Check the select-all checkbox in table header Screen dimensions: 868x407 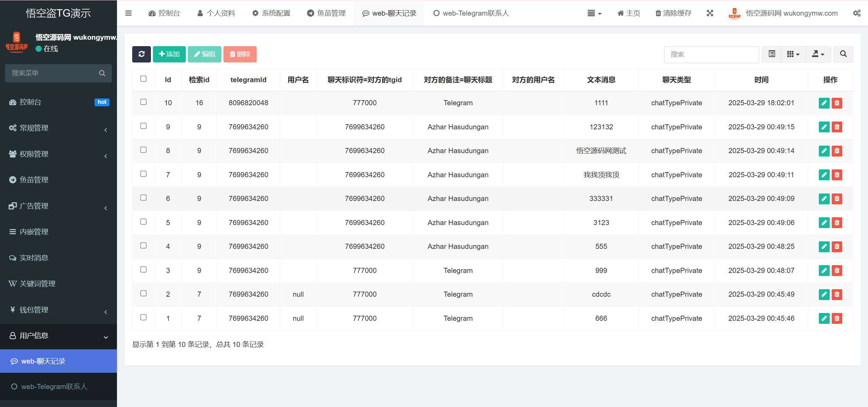pos(144,79)
